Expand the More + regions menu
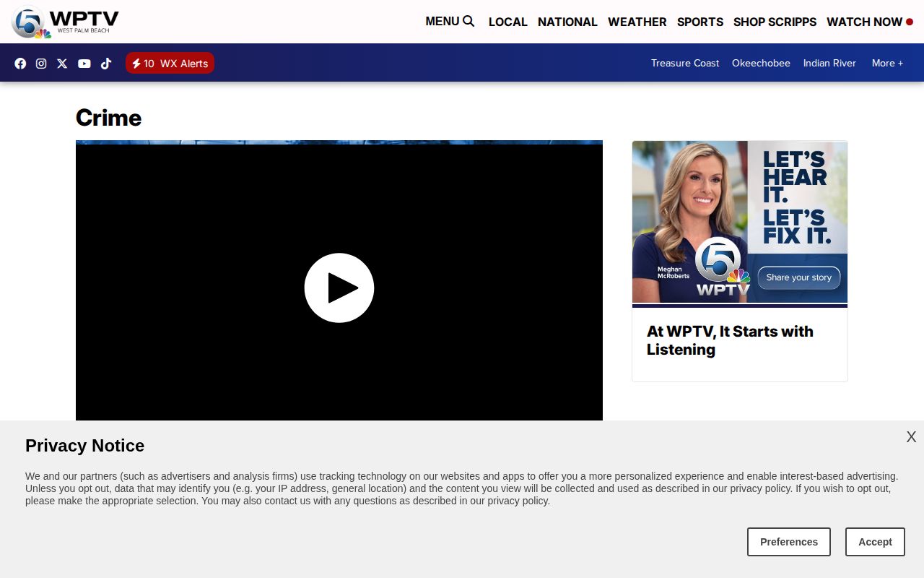This screenshot has height=578, width=924. pyautogui.click(x=887, y=63)
